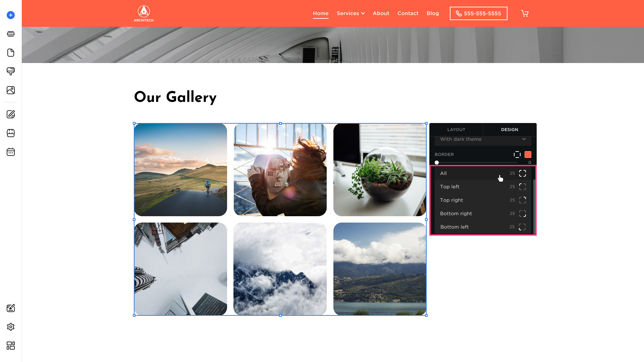Screen dimensions: 644x362
Task: Open the store icon in sidebar
Action: click(x=11, y=133)
